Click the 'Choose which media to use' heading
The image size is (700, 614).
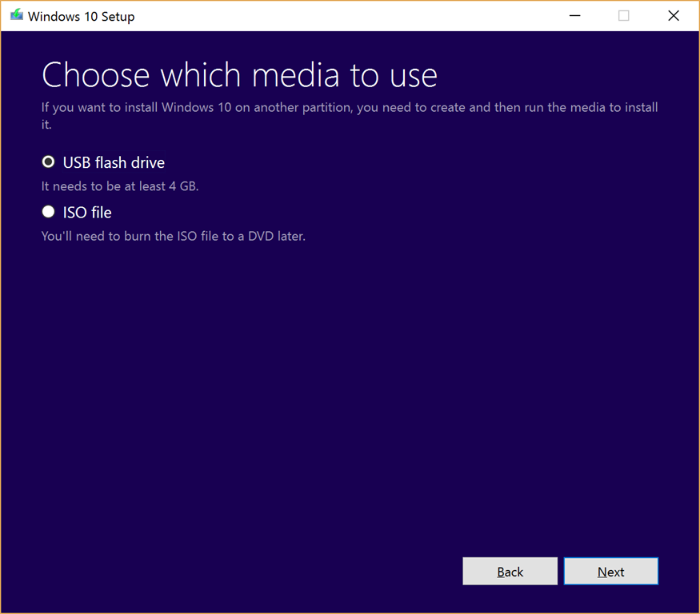pos(239,74)
